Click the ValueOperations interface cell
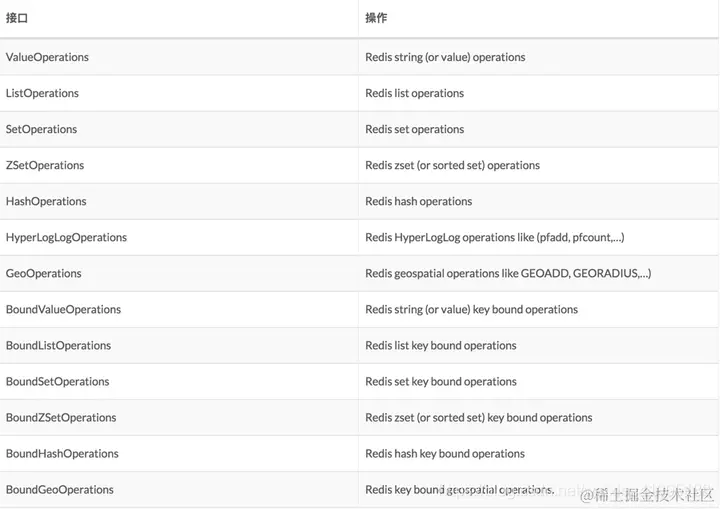The image size is (720, 509). point(47,57)
